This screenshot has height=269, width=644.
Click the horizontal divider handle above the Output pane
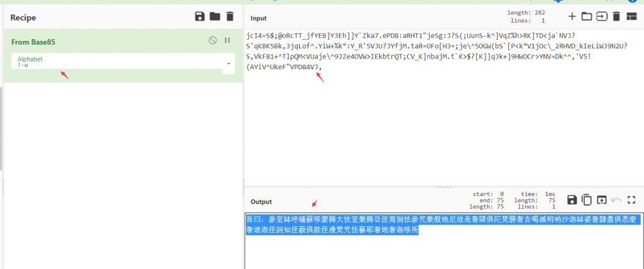tap(443, 187)
